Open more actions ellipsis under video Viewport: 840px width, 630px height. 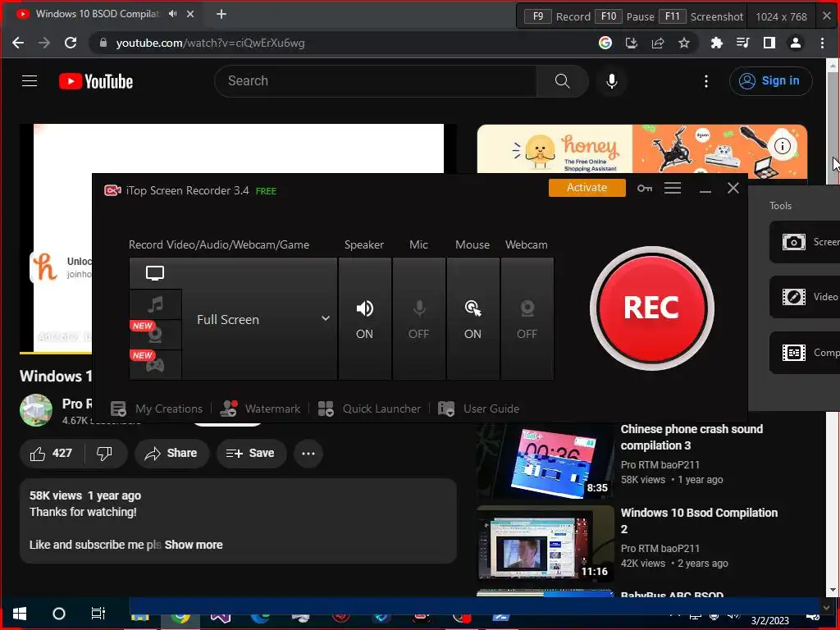point(308,453)
